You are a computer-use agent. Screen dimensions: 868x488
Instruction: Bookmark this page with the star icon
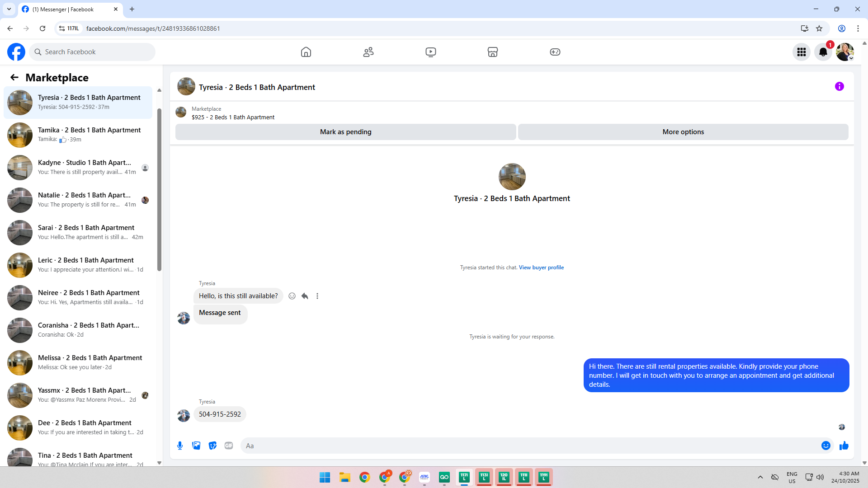(x=819, y=28)
